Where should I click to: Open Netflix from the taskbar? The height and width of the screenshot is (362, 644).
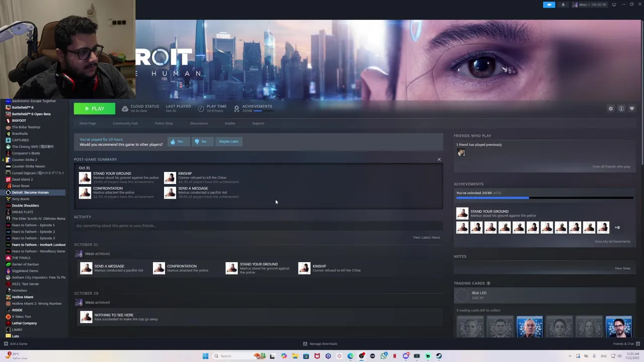click(x=394, y=356)
